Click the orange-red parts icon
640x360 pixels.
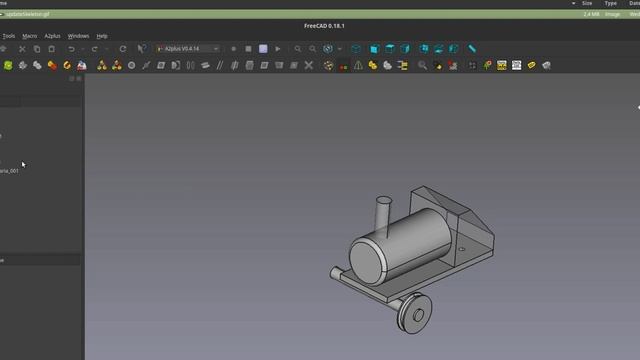[52, 65]
